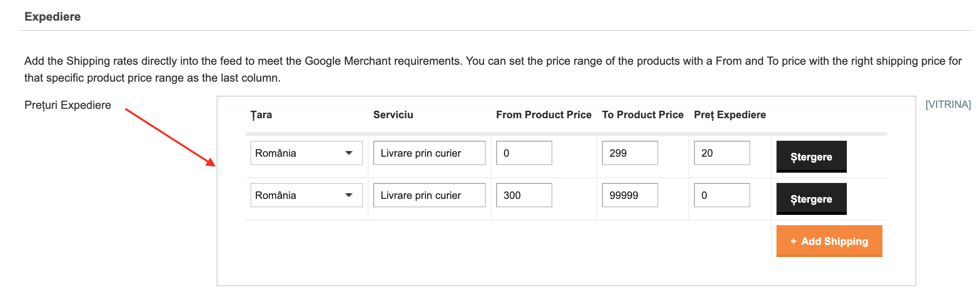Click the [VITRINA] scope label
Viewport: 980px width, 304px height.
point(948,104)
